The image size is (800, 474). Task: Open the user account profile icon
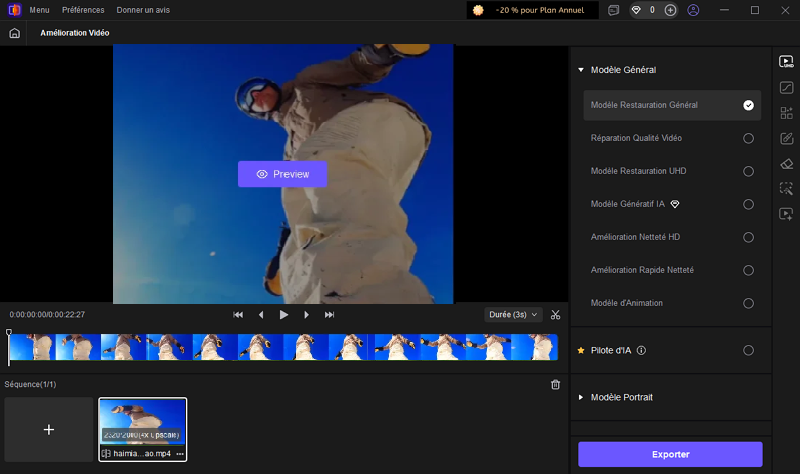click(x=694, y=10)
